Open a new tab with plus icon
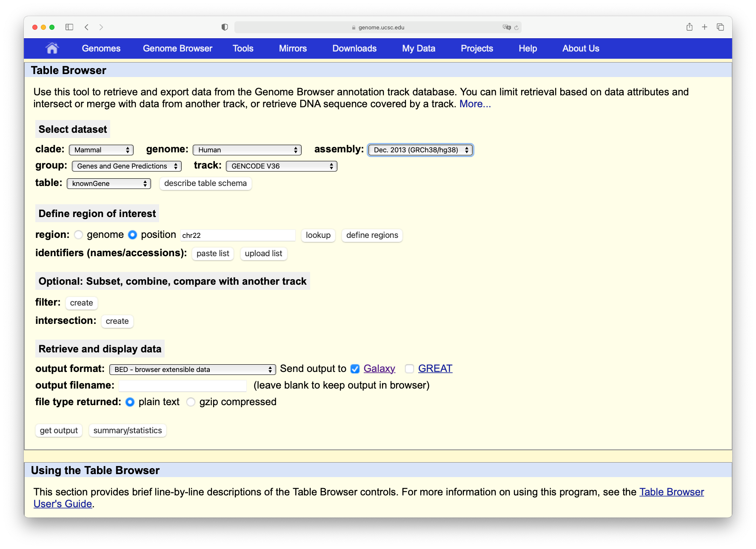756x549 pixels. [x=705, y=27]
